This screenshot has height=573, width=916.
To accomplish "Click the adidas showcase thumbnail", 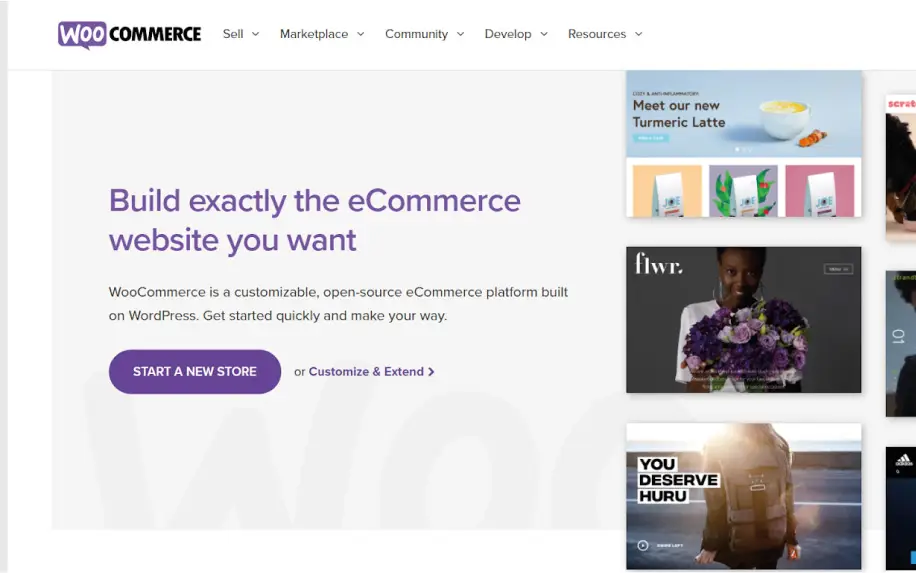I will 901,508.
